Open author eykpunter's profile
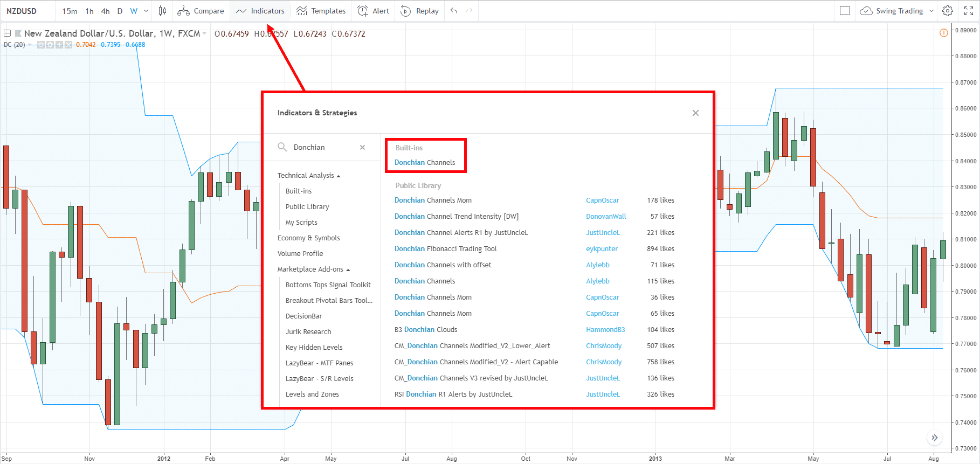 (x=602, y=248)
